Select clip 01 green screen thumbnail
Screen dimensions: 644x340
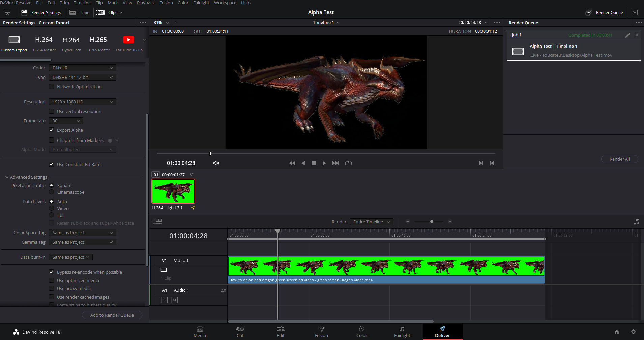173,191
